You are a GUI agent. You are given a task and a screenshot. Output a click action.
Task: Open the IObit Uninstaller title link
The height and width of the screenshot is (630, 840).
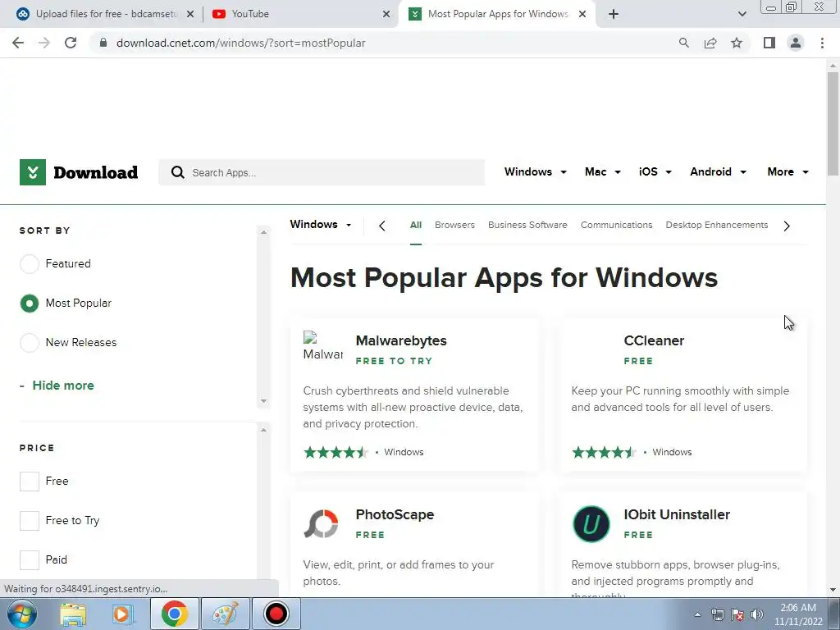(x=677, y=515)
